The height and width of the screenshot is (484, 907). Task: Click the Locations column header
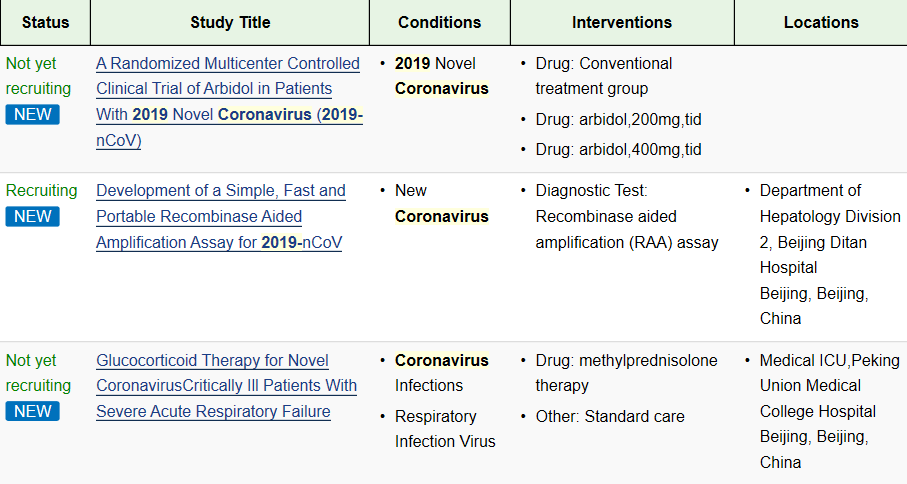pyautogui.click(x=821, y=22)
